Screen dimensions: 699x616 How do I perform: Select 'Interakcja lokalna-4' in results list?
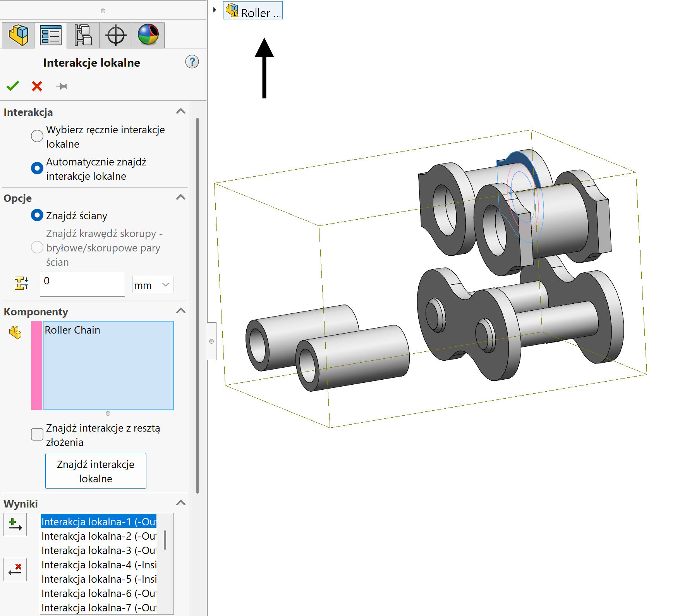[x=99, y=565]
